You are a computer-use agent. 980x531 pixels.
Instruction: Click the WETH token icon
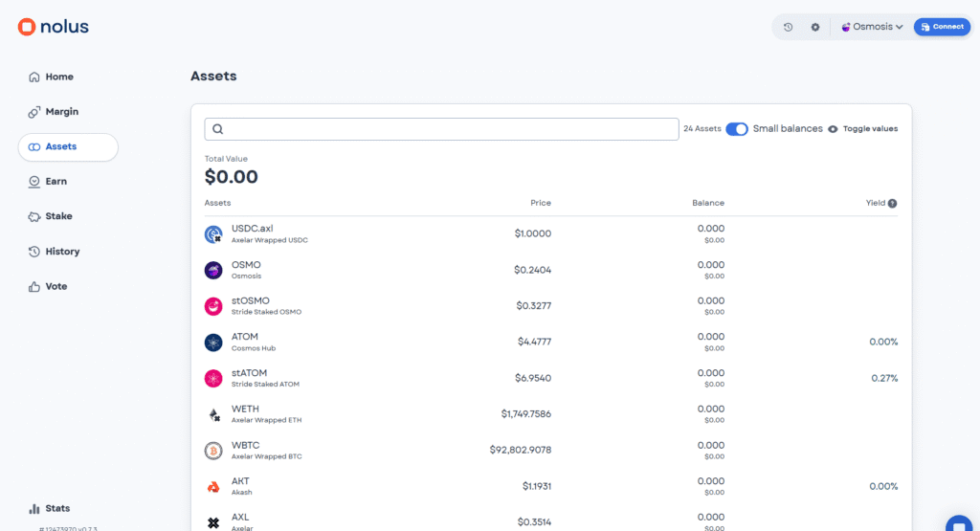tap(213, 414)
